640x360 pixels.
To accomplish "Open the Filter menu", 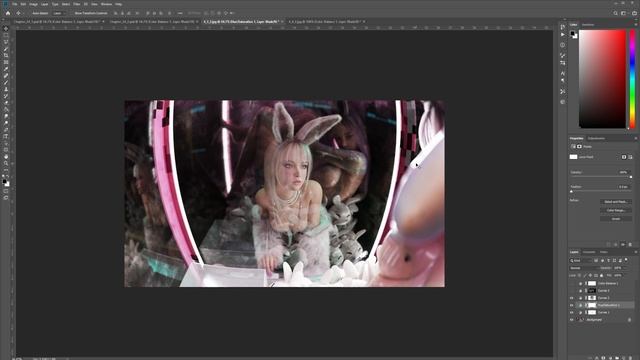I will (x=77, y=4).
